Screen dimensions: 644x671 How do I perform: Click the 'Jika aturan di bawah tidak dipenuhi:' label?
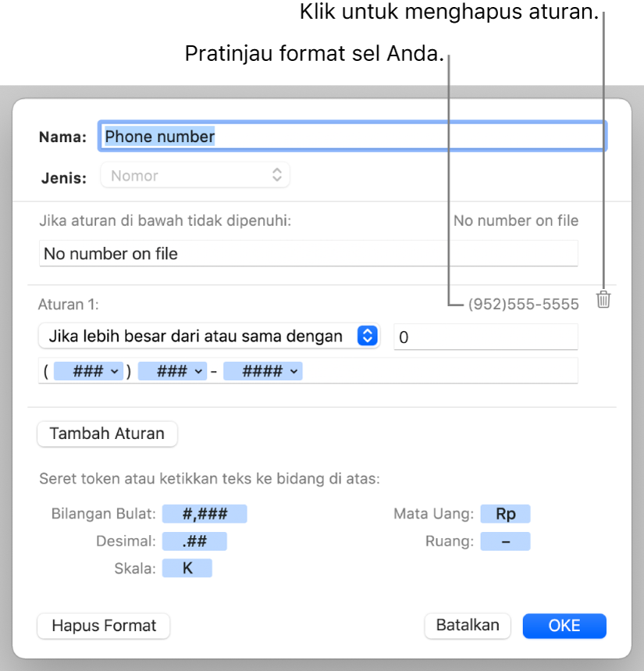[165, 221]
